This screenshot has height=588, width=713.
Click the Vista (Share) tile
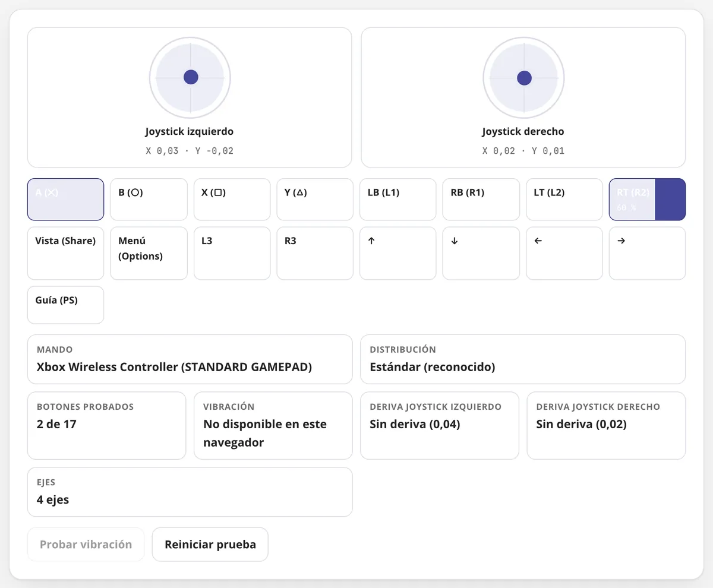coord(65,253)
